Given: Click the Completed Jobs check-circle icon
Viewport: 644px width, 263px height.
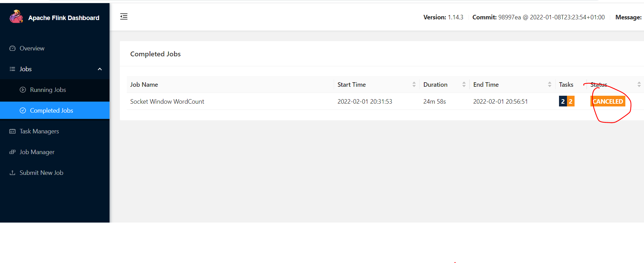Looking at the screenshot, I should pos(23,111).
